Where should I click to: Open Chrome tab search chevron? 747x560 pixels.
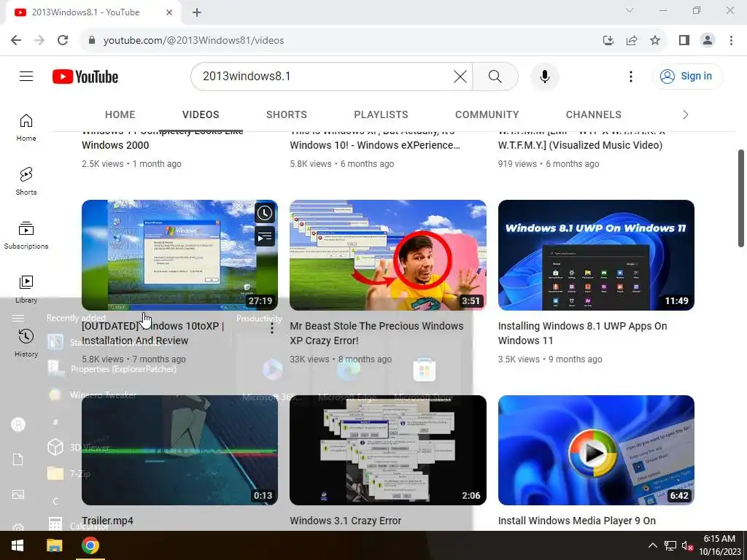click(630, 10)
